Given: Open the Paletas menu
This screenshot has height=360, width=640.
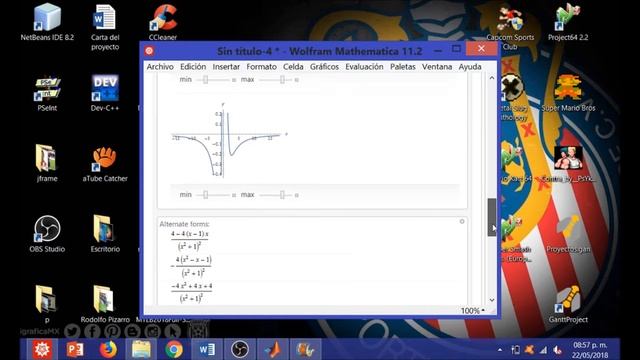Looking at the screenshot, I should [402, 67].
